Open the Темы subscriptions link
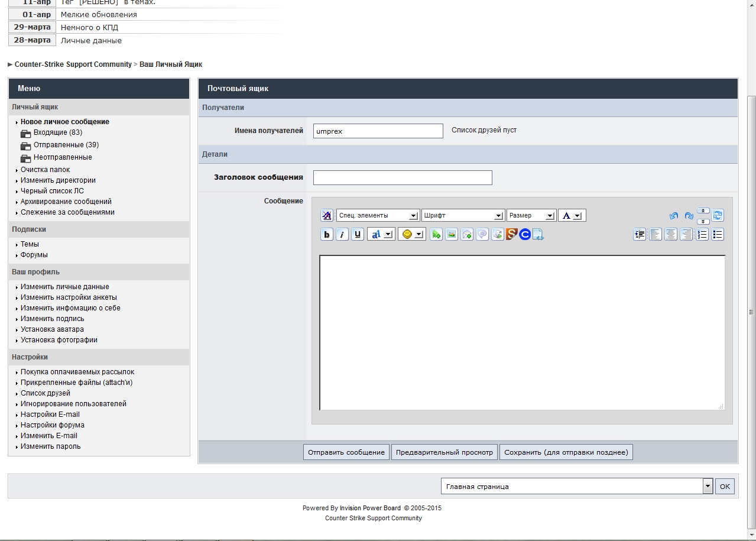This screenshot has width=756, height=541. [x=30, y=244]
